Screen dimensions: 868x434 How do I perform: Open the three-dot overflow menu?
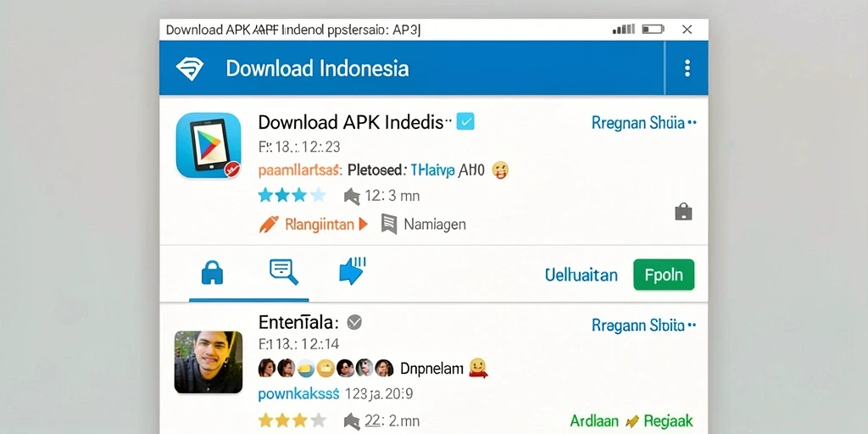point(687,69)
